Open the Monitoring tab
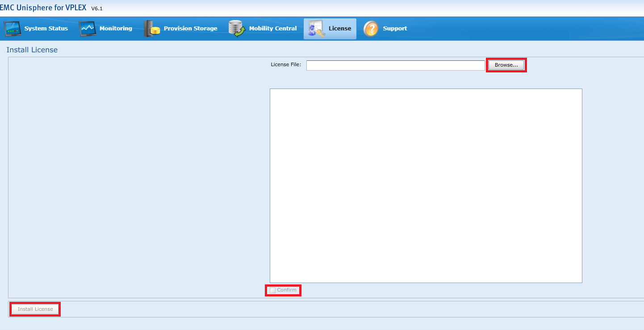The image size is (644, 330). [115, 28]
